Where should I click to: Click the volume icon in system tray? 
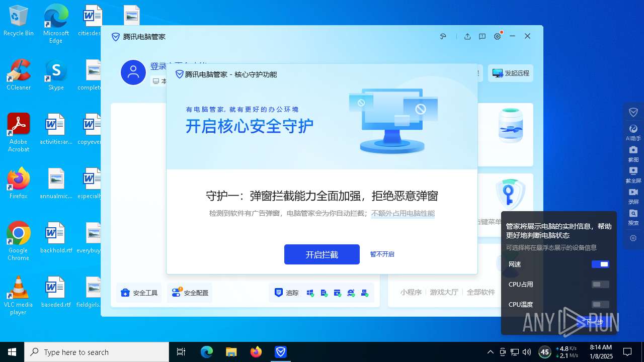click(x=527, y=352)
